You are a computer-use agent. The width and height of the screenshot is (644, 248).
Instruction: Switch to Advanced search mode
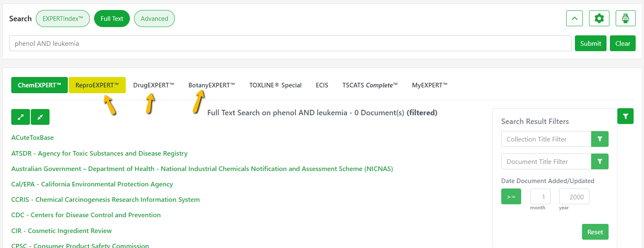[154, 19]
